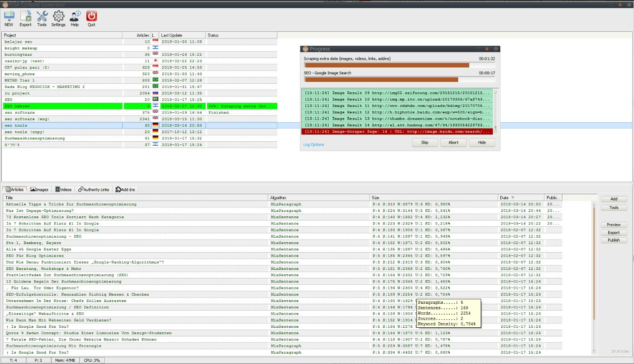This screenshot has width=634, height=364.
Task: Click the Russia flag in 'ru project' row
Action: point(155,93)
